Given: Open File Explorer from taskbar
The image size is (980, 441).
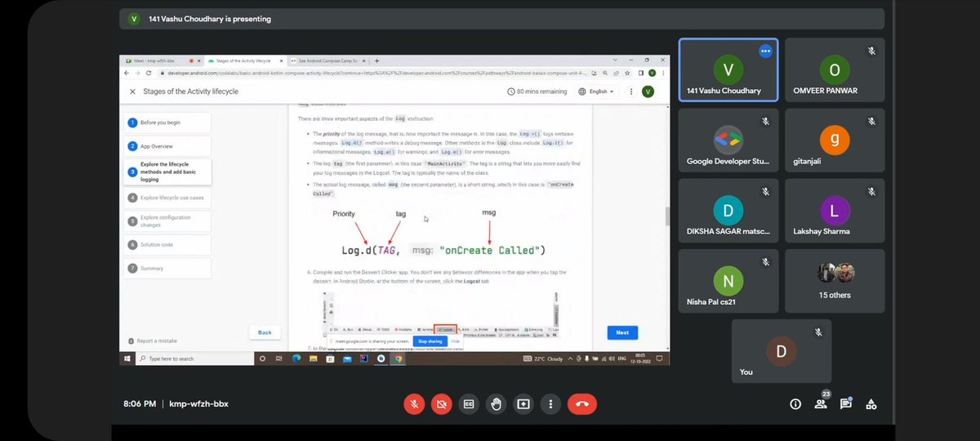Looking at the screenshot, I should [x=314, y=359].
